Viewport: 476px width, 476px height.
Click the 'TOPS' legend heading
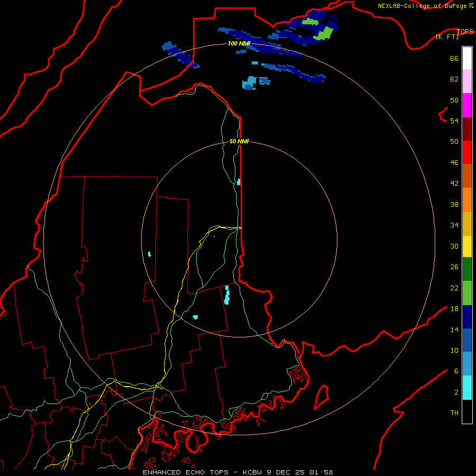(x=465, y=31)
